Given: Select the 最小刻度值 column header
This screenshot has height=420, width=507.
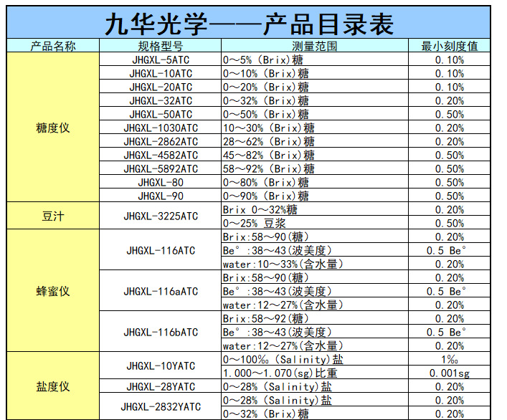Looking at the screenshot, I should [450, 46].
